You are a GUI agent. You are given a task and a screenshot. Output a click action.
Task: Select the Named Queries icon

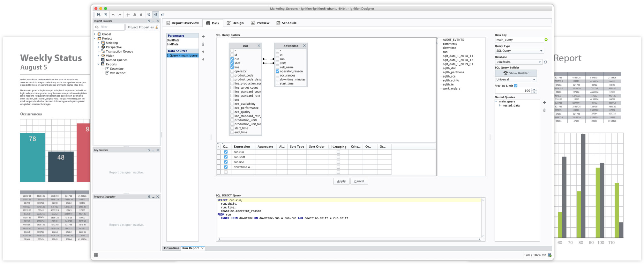point(103,60)
